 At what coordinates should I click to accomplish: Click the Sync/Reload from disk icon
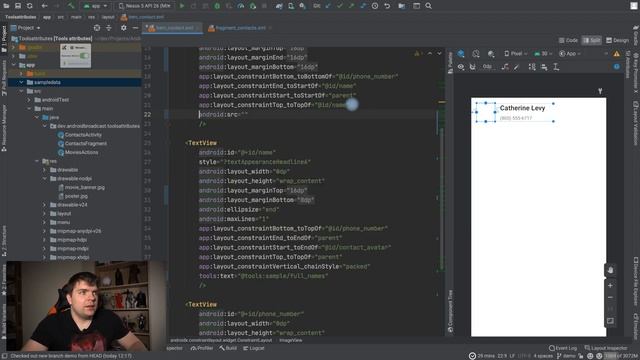click(29, 6)
